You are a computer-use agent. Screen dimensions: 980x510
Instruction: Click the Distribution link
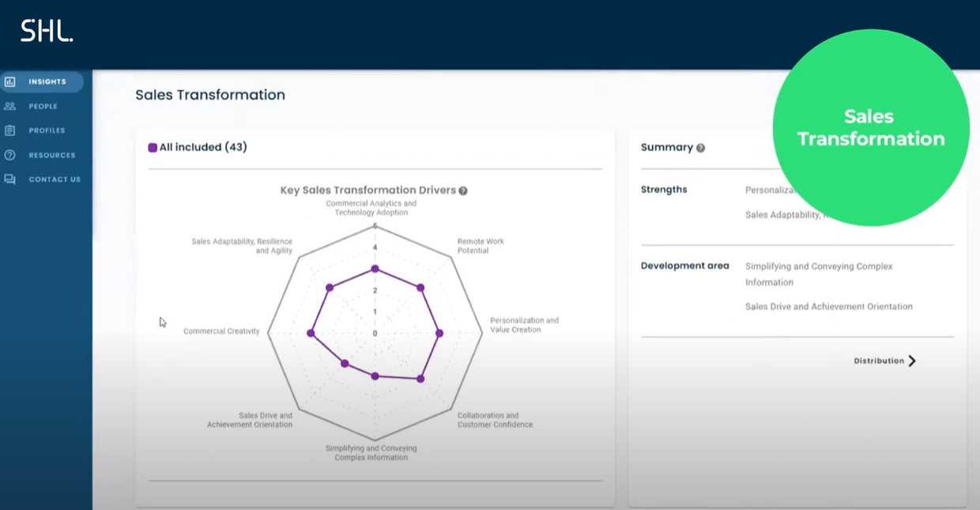click(880, 361)
